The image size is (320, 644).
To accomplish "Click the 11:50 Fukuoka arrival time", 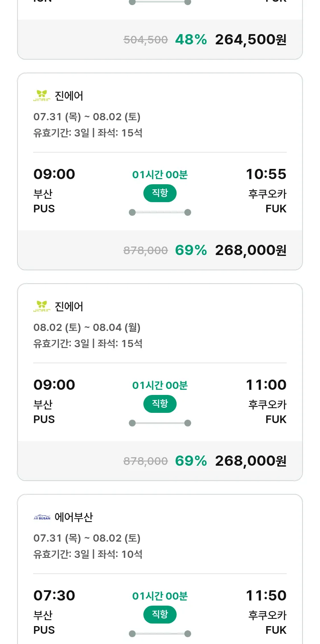I will (266, 595).
